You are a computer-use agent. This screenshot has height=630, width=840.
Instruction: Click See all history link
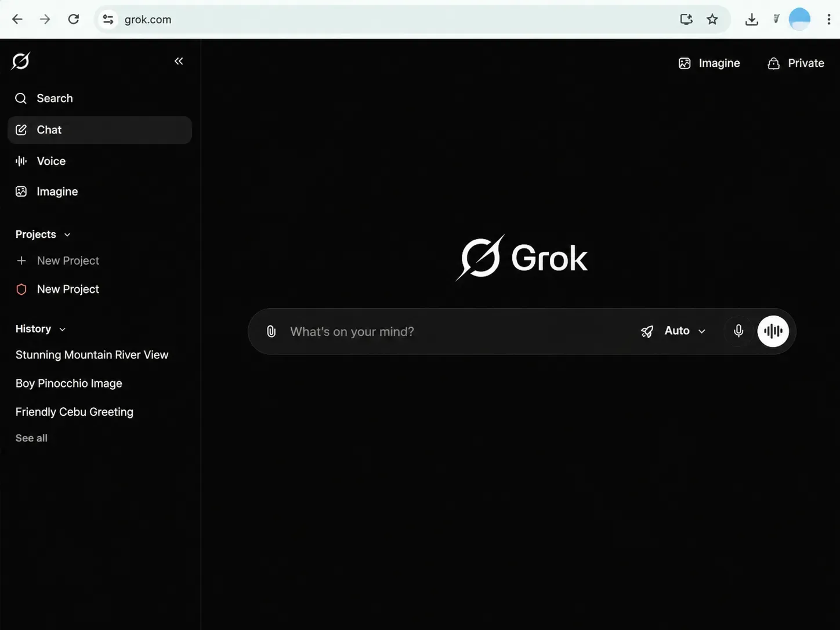(31, 438)
